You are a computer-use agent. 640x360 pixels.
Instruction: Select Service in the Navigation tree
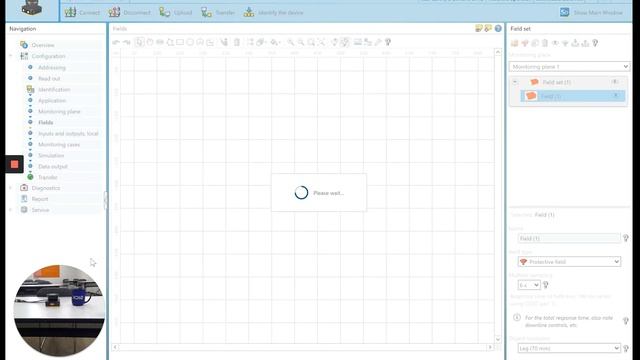click(x=40, y=210)
